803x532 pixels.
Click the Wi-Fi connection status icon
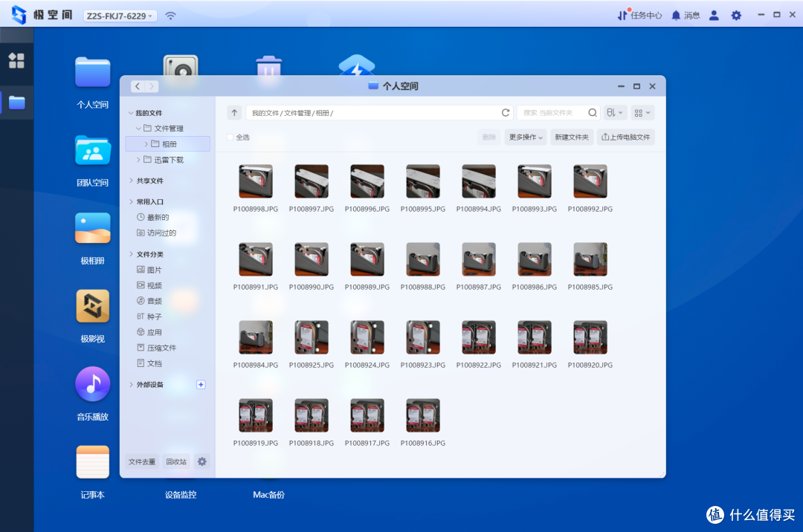pos(170,16)
